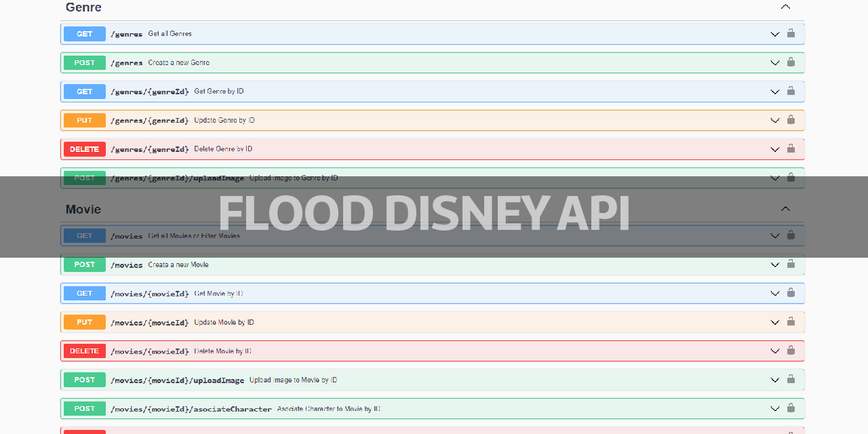This screenshot has height=434, width=868.
Task: Click the lock on GET /movies/{movieId}
Action: (x=791, y=293)
